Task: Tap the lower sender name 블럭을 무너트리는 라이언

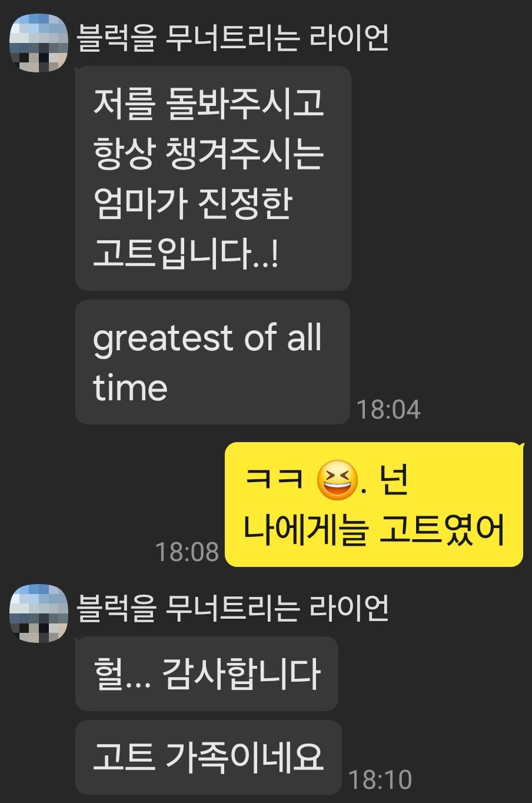Action: pos(233,608)
